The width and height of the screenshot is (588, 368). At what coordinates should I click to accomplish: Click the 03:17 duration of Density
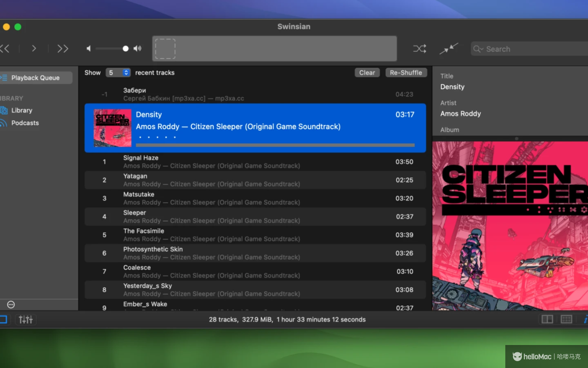[x=405, y=115]
